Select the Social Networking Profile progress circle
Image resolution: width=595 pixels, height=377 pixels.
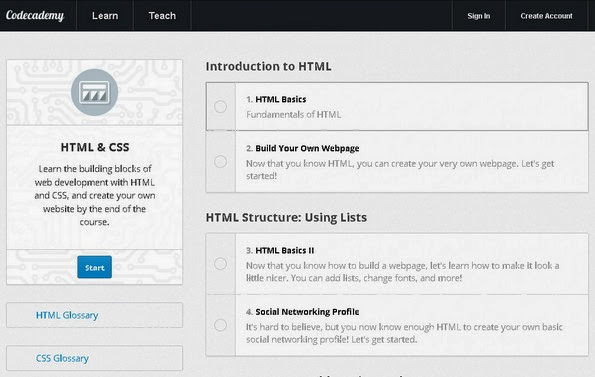coord(220,325)
